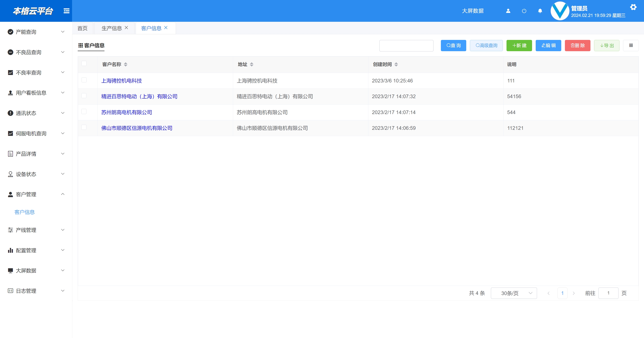Image resolution: width=644 pixels, height=338 pixels.
Task: Open column settings grid icon button
Action: click(x=631, y=45)
